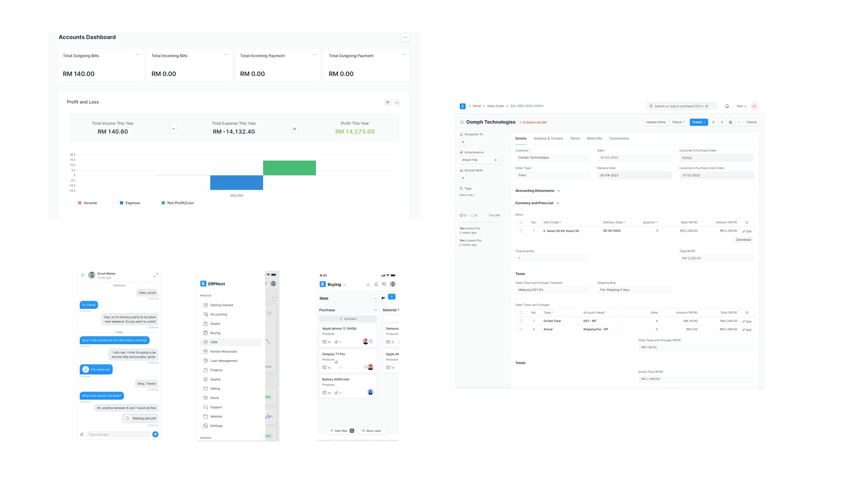Image resolution: width=868 pixels, height=488 pixels.
Task: Click the print icon in Sales Order toolbar
Action: click(x=730, y=122)
